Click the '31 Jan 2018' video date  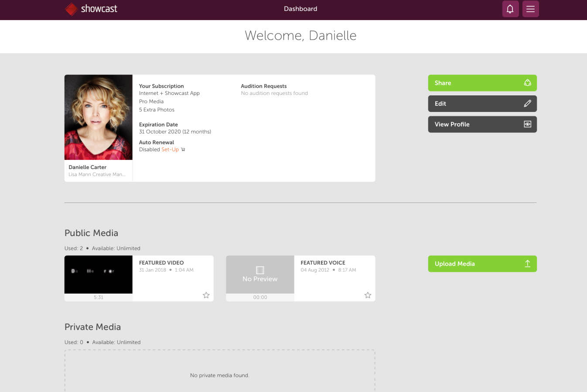(x=153, y=270)
